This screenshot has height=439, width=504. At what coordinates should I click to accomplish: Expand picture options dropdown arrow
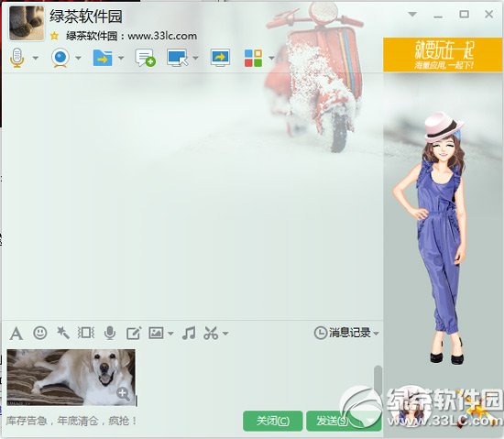(170, 334)
